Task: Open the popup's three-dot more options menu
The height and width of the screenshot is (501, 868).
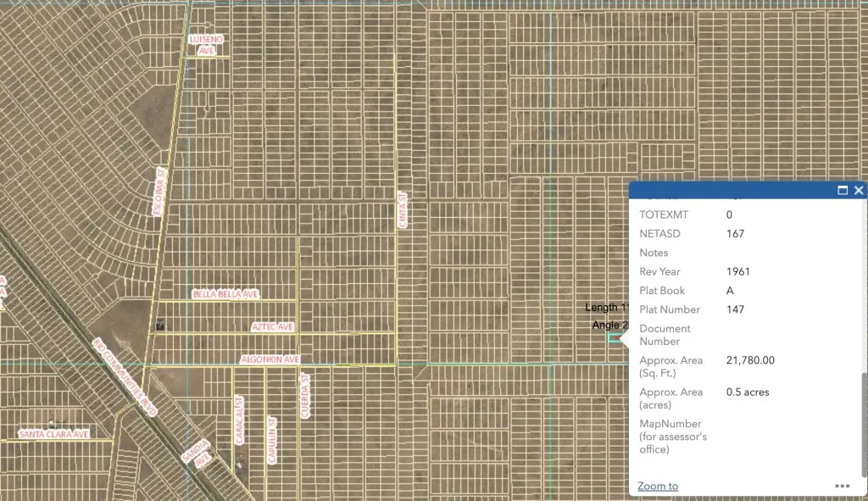Action: [x=842, y=486]
